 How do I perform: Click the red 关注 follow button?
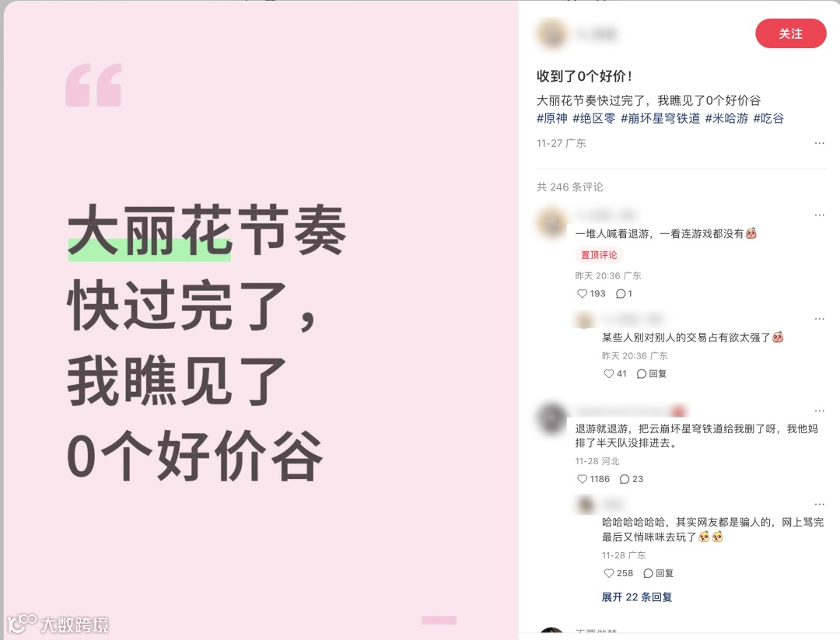point(790,33)
